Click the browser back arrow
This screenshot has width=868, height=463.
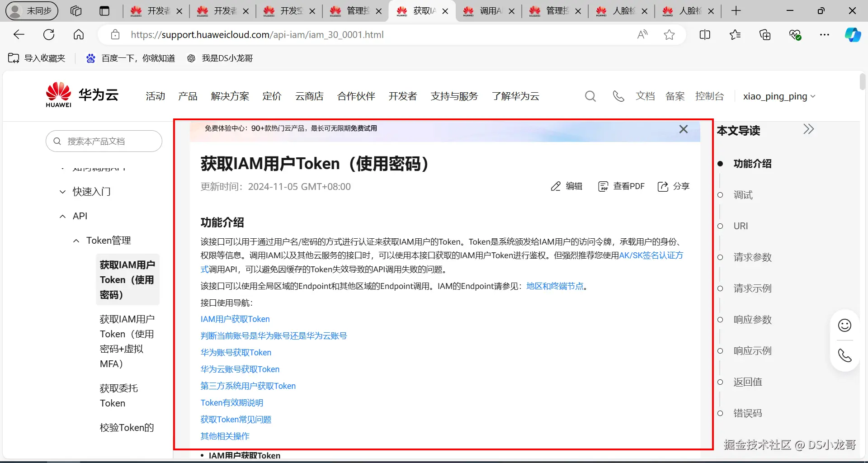pos(19,34)
